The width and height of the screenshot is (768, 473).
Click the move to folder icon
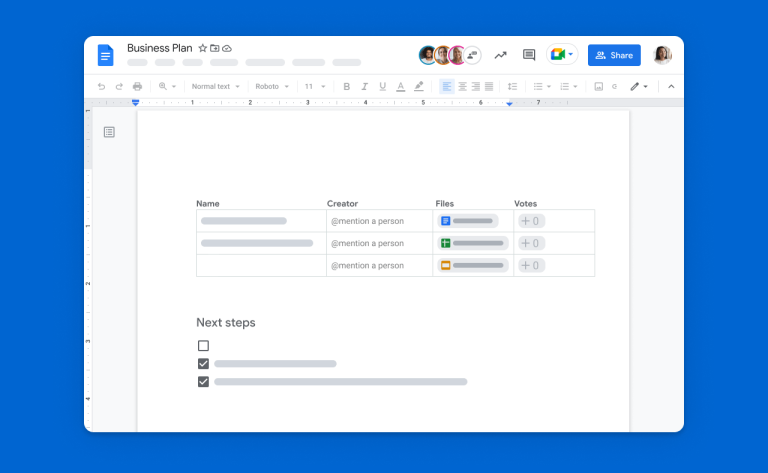215,48
